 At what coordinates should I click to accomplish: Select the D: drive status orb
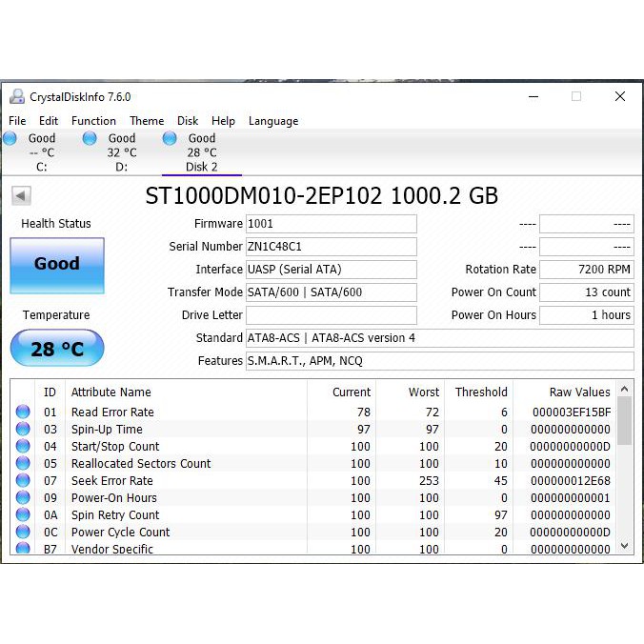pyautogui.click(x=90, y=138)
